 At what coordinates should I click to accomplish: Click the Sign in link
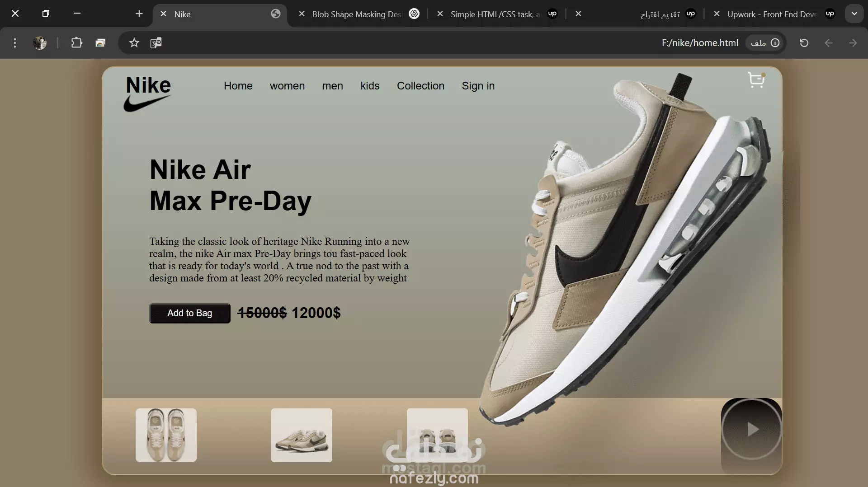click(478, 86)
